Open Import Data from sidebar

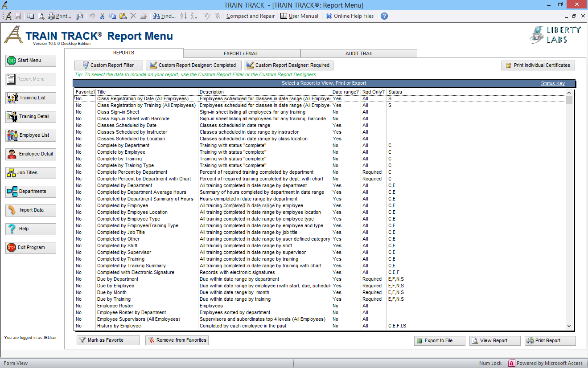[31, 210]
